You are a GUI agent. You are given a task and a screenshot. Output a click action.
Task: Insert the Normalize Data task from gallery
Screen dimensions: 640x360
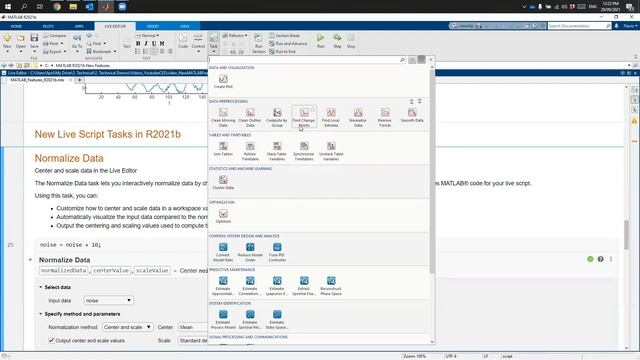pyautogui.click(x=358, y=117)
